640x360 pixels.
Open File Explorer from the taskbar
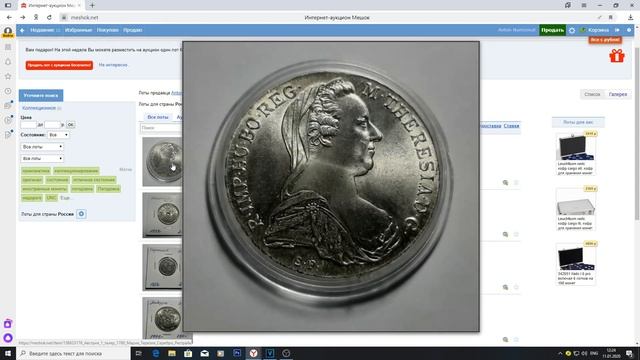pos(172,353)
